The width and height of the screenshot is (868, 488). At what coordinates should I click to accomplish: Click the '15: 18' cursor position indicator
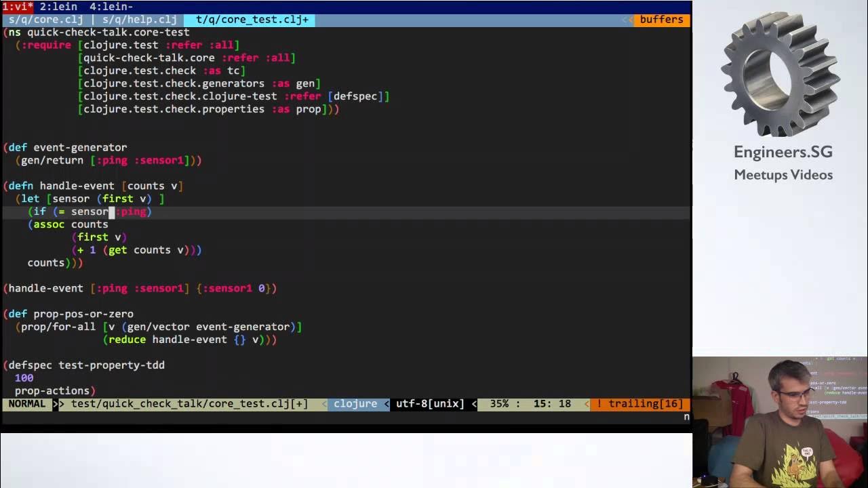552,404
